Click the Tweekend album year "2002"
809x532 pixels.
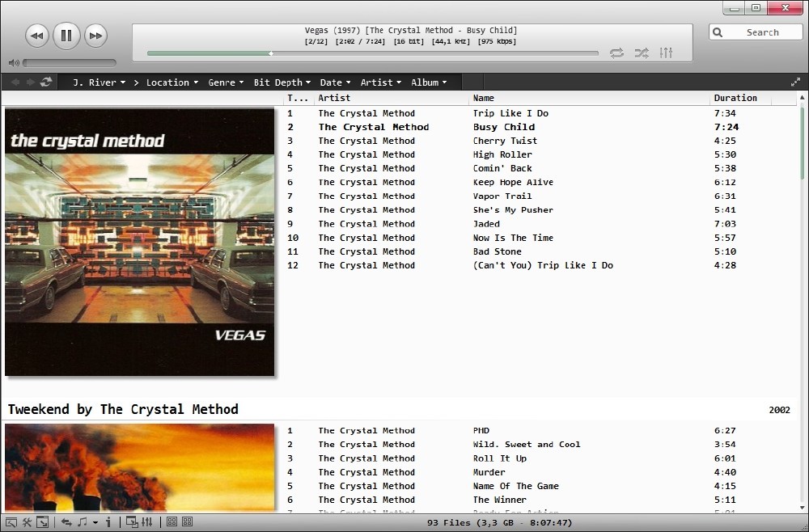(779, 411)
